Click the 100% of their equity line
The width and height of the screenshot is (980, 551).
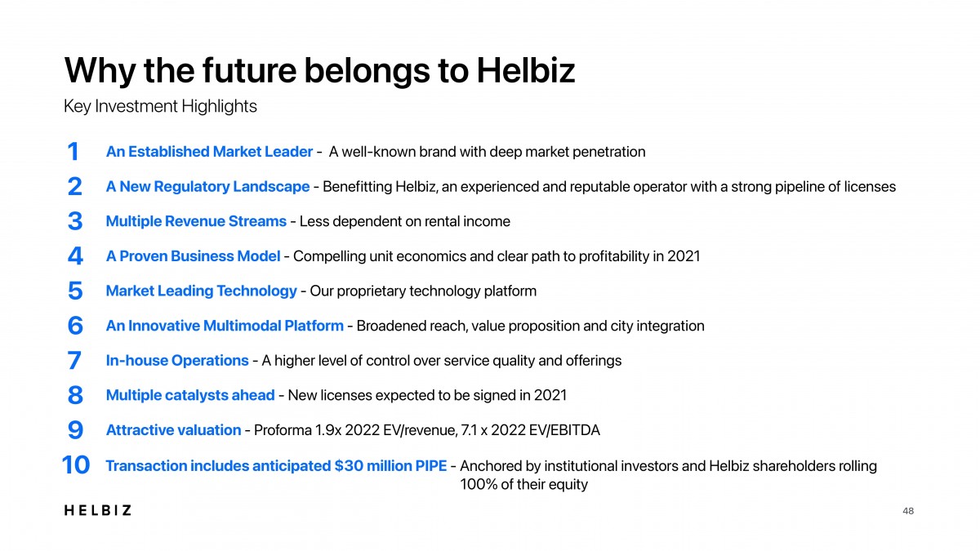click(x=524, y=485)
